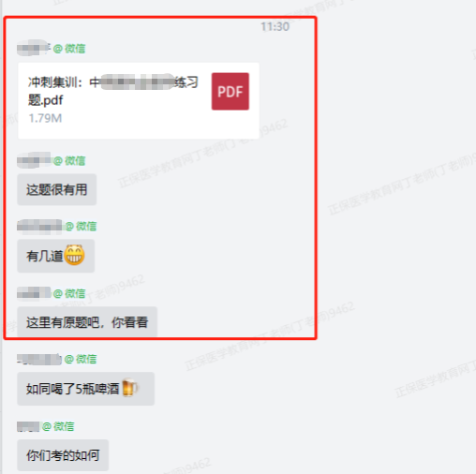Screen dimensions: 476x474
Task: Click blurred sender name above 如同喝了5瓶啤酒
Action: [39, 359]
